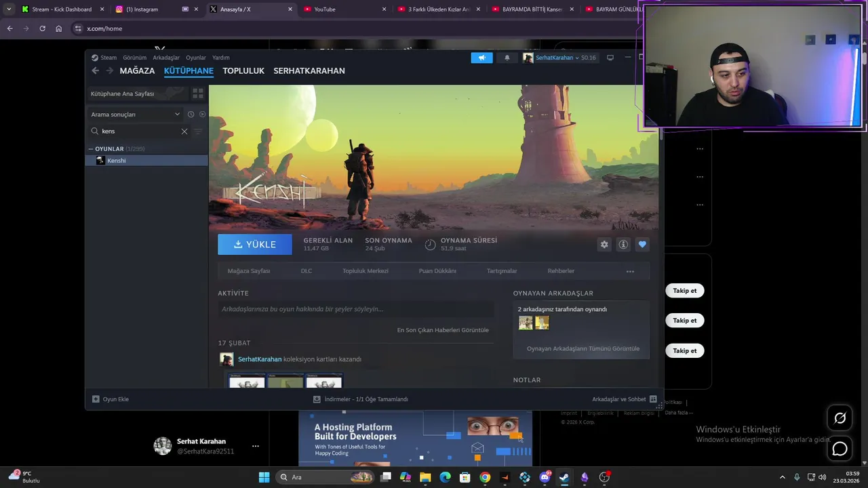This screenshot has width=868, height=488.
Task: Open Arkadaşlar ve Sohbet chat icon
Action: pyautogui.click(x=653, y=399)
